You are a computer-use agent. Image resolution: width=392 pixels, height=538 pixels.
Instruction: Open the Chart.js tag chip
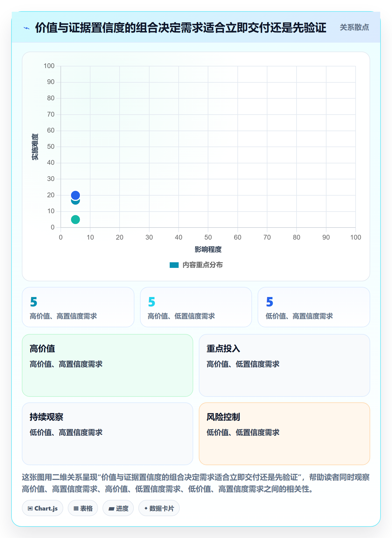coord(43,508)
